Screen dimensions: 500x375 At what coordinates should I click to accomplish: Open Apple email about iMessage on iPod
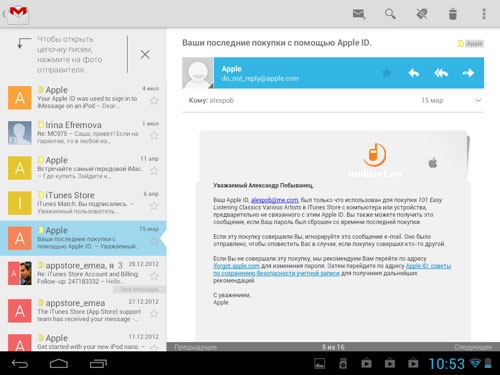(83, 98)
